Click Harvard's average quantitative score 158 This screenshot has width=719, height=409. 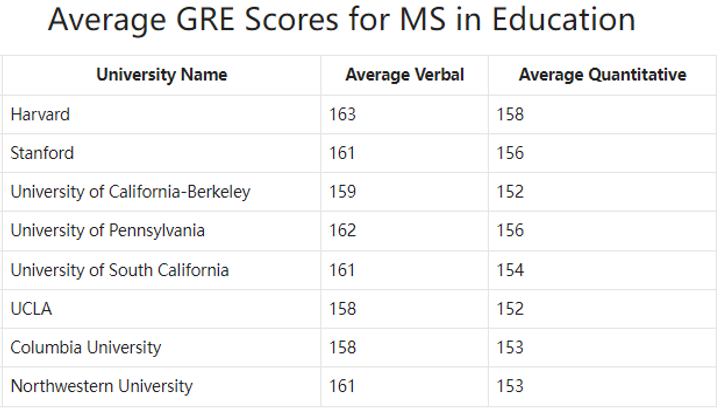[510, 115]
